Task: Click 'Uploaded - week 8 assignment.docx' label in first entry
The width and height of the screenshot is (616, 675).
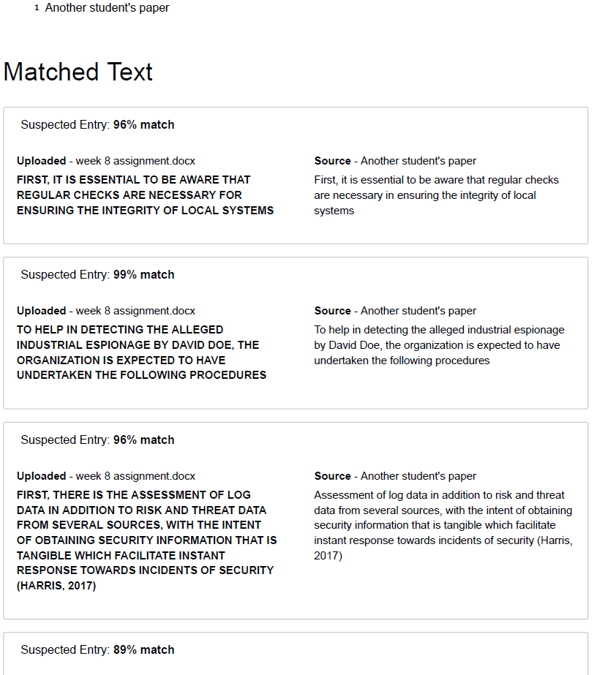Action: [106, 161]
